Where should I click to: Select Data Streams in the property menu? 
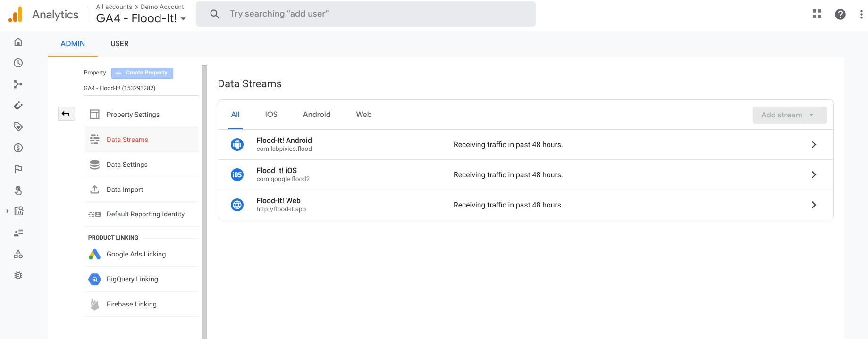142,140
